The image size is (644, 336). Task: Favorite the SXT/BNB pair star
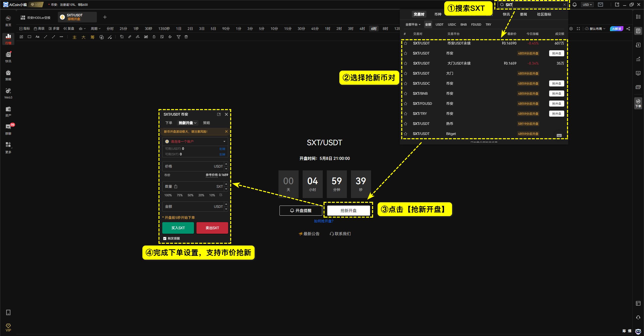tap(406, 93)
